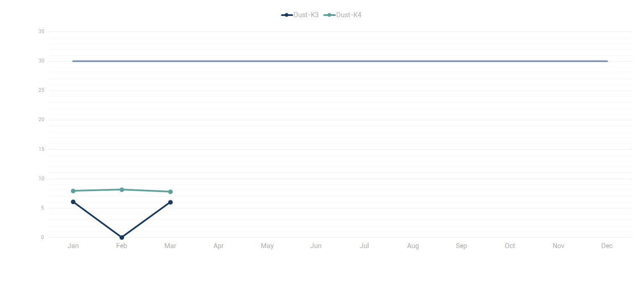This screenshot has width=644, height=306.
Task: Select the Dust-K4 March data point
Action: [x=170, y=192]
